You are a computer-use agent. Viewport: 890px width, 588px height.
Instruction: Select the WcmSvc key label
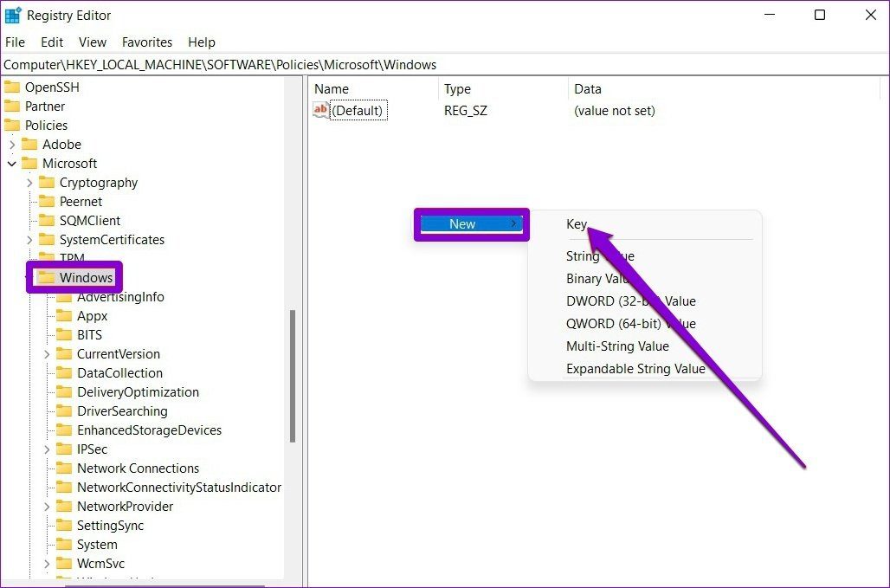point(100,564)
